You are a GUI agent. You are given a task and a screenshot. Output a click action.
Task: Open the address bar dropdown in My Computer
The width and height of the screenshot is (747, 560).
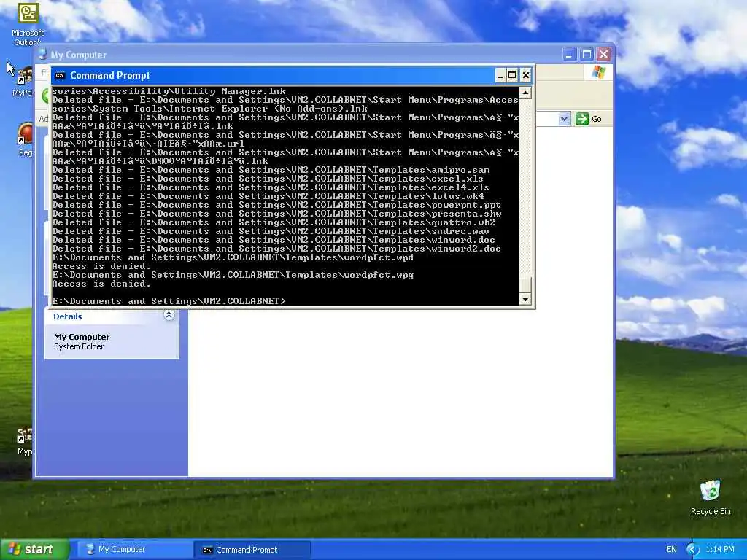tap(564, 119)
